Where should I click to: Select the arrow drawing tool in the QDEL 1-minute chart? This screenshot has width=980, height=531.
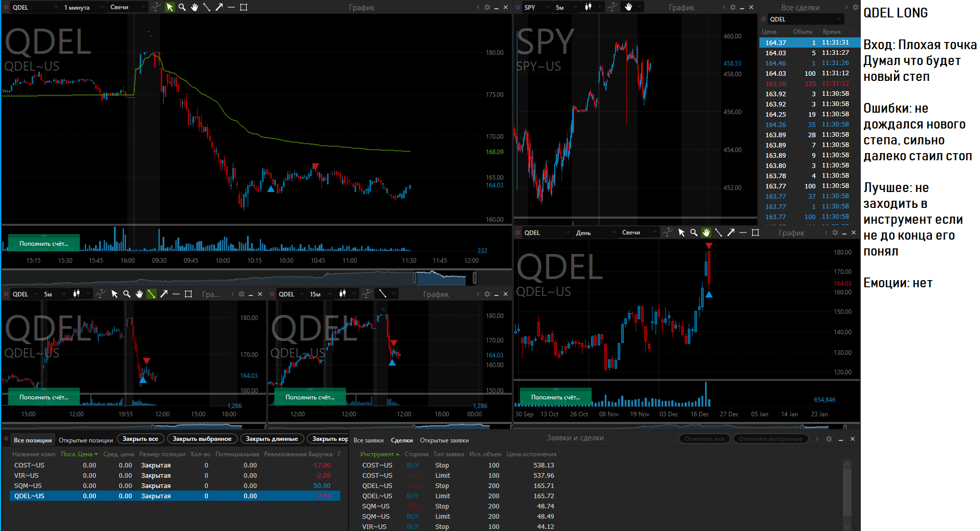point(219,7)
